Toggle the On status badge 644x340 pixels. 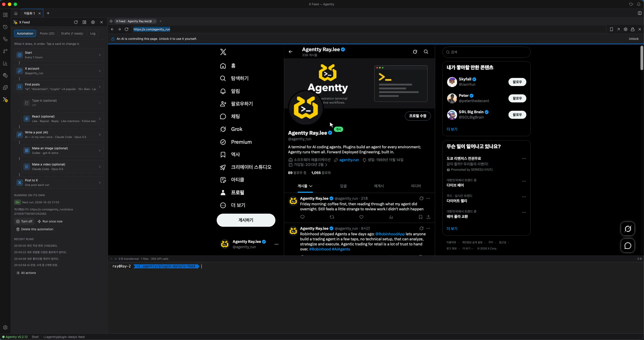(17, 202)
